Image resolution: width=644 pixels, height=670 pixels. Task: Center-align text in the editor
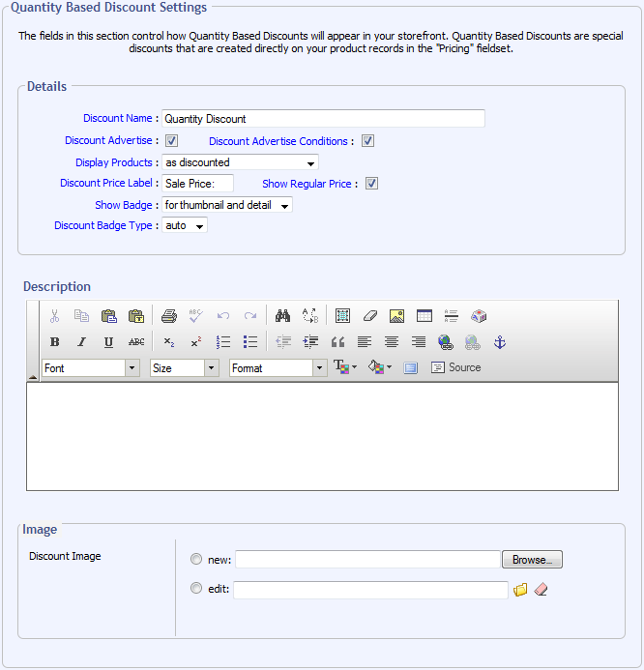click(x=392, y=342)
